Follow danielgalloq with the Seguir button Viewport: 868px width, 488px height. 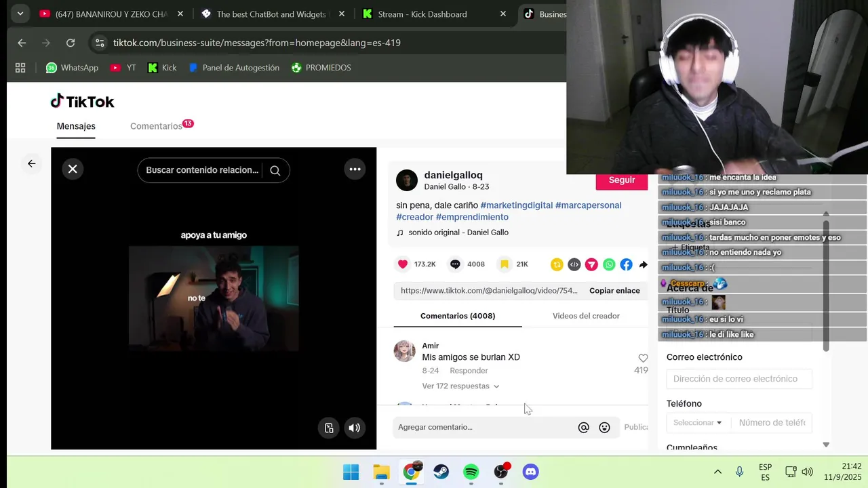tap(622, 180)
